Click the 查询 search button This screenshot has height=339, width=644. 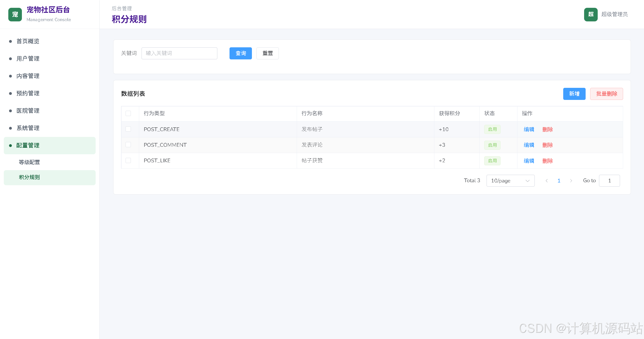pyautogui.click(x=241, y=53)
